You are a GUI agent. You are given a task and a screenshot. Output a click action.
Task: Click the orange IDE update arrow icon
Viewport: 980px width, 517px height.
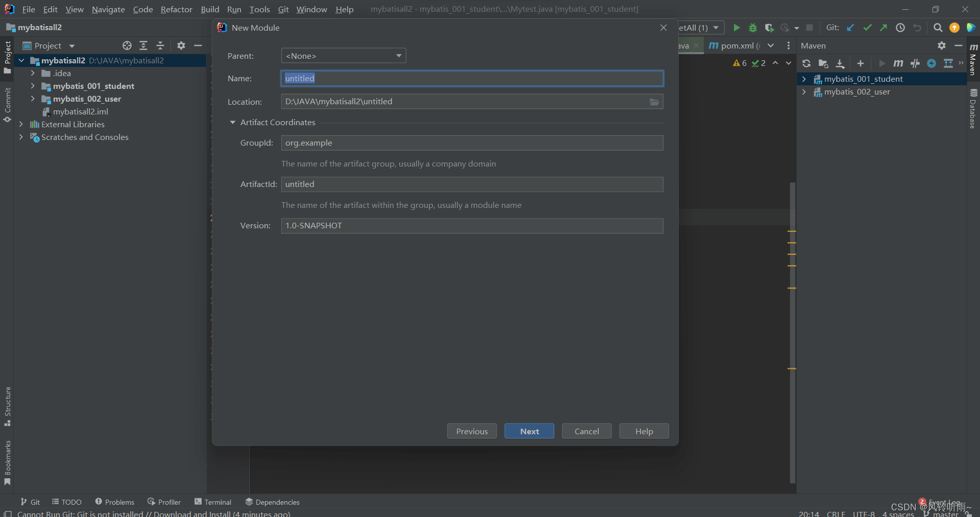click(954, 28)
